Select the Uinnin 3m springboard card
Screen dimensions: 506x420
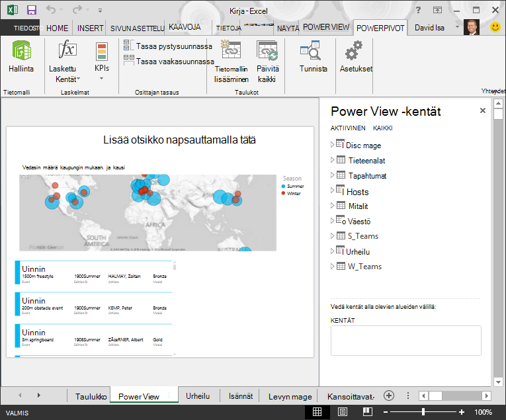point(93,336)
